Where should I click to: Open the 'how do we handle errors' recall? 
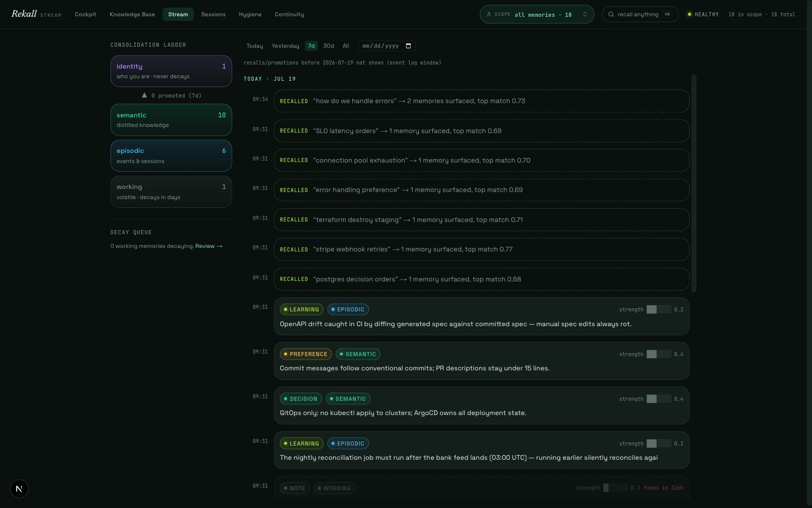tap(482, 101)
